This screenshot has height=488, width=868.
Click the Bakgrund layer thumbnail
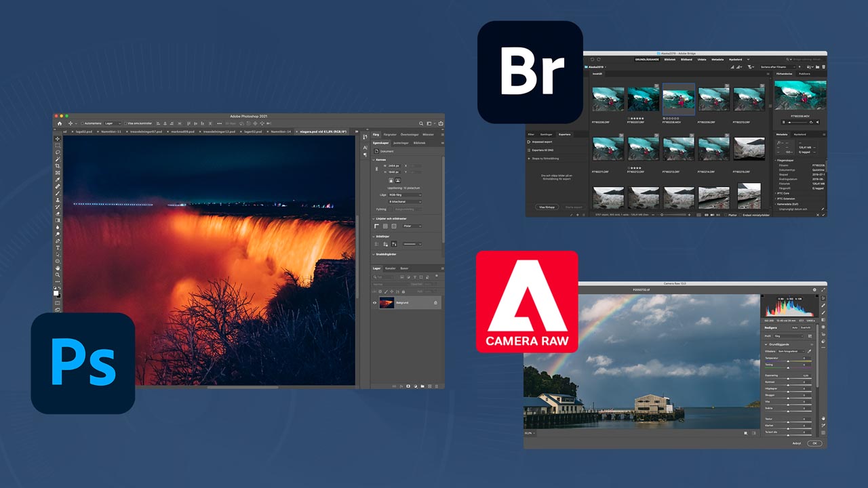click(387, 302)
